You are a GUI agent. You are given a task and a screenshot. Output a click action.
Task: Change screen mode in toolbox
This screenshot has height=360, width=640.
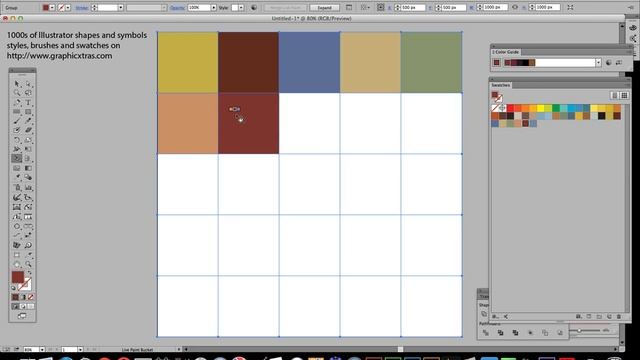(22, 316)
